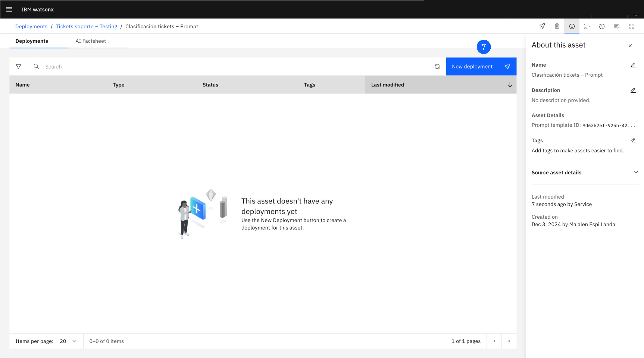
Task: Open Items per page dropdown
Action: pyautogui.click(x=68, y=341)
